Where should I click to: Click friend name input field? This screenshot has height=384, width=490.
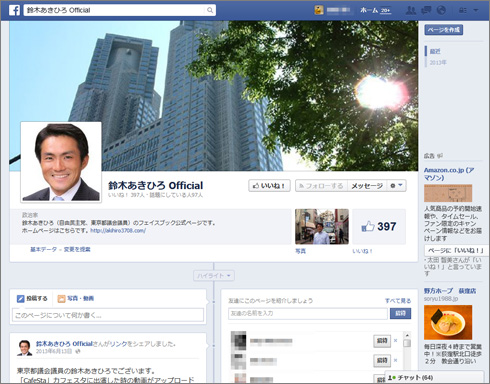(308, 313)
